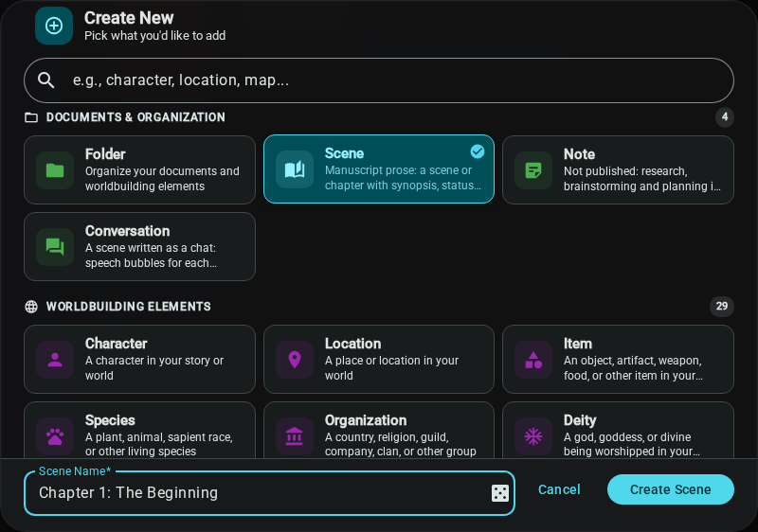Screen dimensions: 758x532
Task: Choose the Location card title
Action: (352, 344)
